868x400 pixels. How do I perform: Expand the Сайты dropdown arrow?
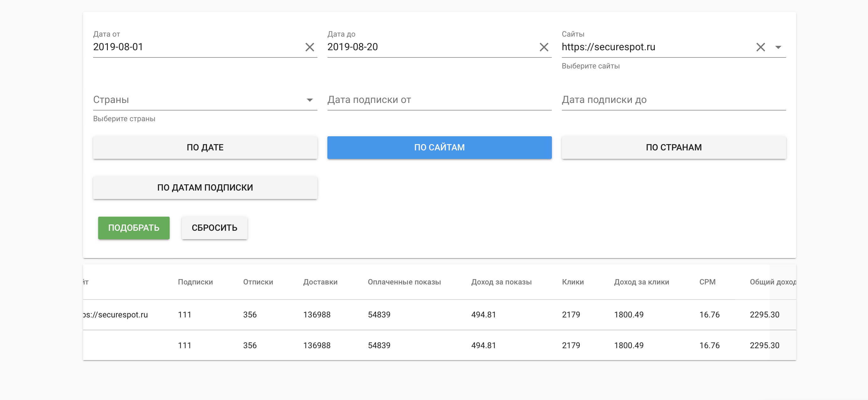tap(778, 47)
